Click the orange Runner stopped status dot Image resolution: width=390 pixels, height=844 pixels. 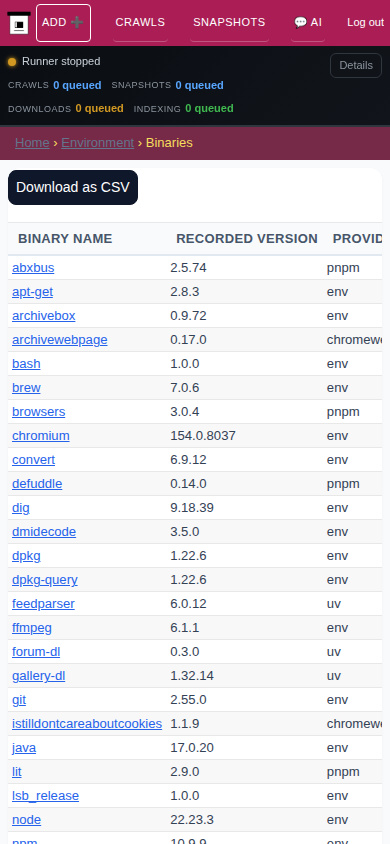pos(12,62)
